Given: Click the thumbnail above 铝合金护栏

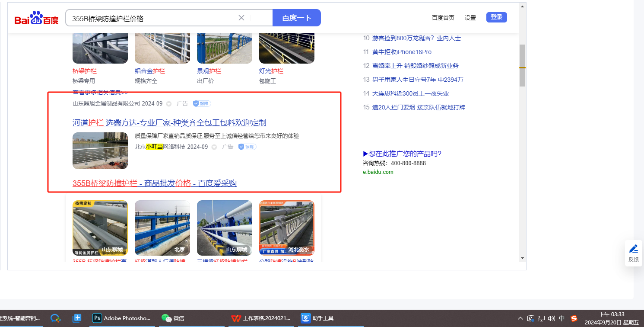Looking at the screenshot, I should 162,48.
